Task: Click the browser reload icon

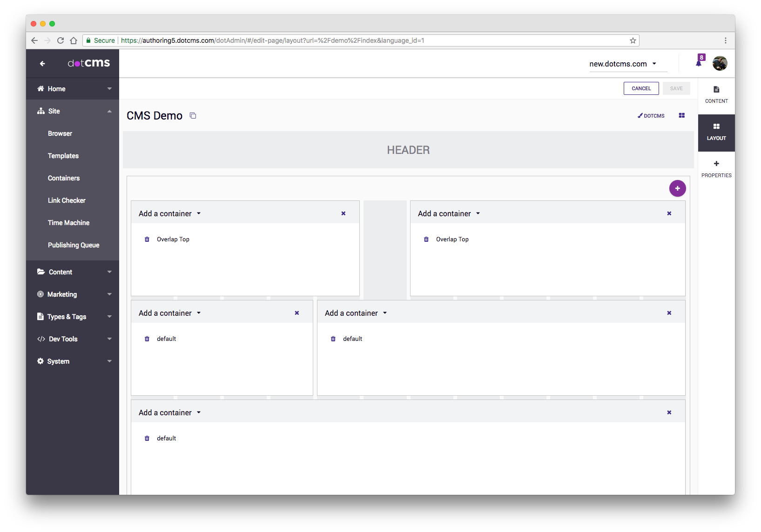Action: click(60, 40)
